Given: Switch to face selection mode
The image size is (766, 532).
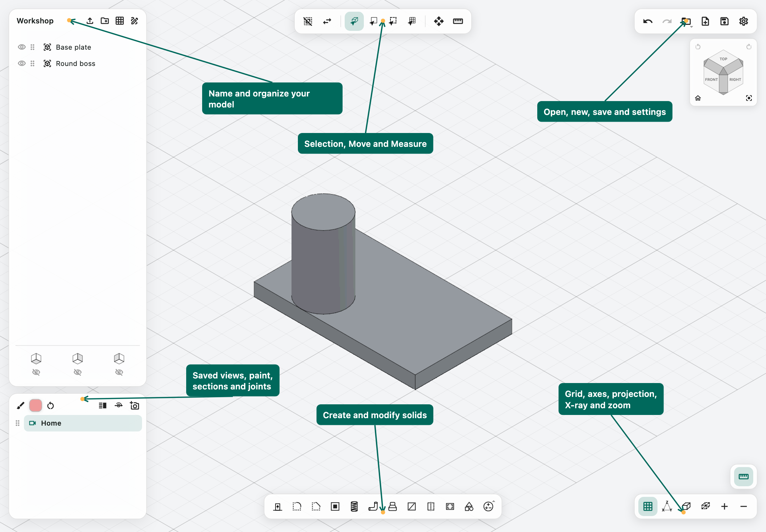Looking at the screenshot, I should tap(373, 21).
